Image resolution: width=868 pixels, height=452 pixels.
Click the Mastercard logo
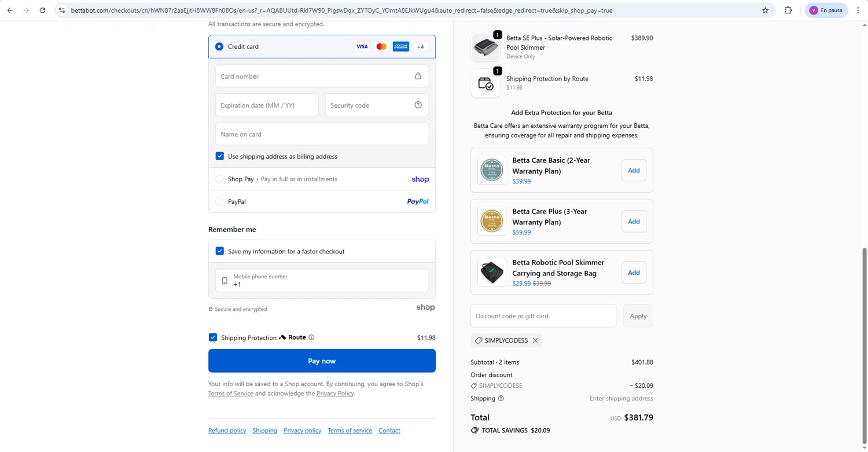click(x=381, y=46)
